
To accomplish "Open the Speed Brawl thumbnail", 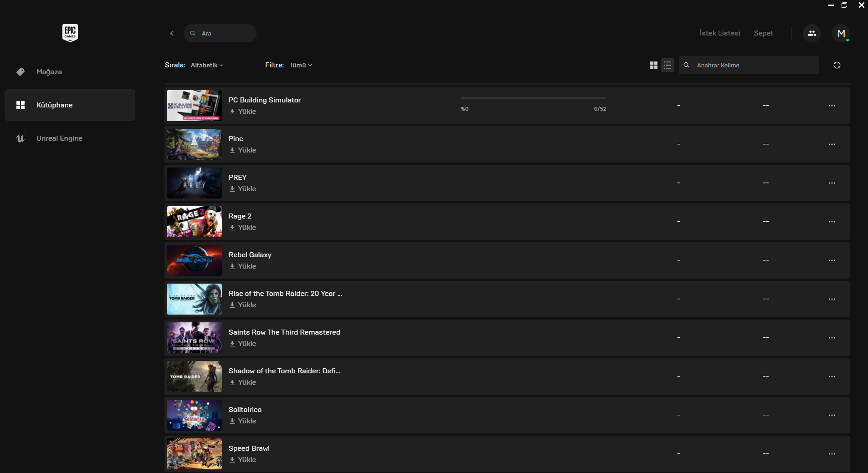I will 194,454.
